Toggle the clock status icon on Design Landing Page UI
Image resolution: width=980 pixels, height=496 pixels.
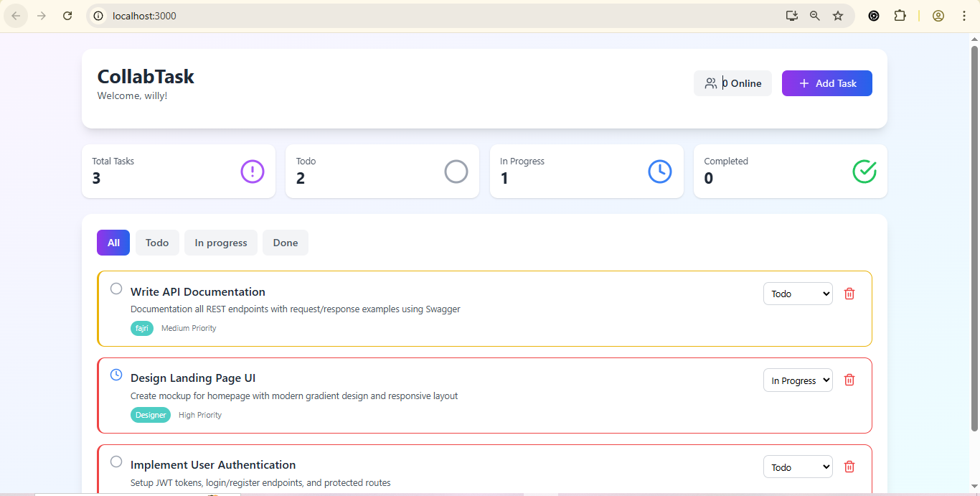click(116, 375)
